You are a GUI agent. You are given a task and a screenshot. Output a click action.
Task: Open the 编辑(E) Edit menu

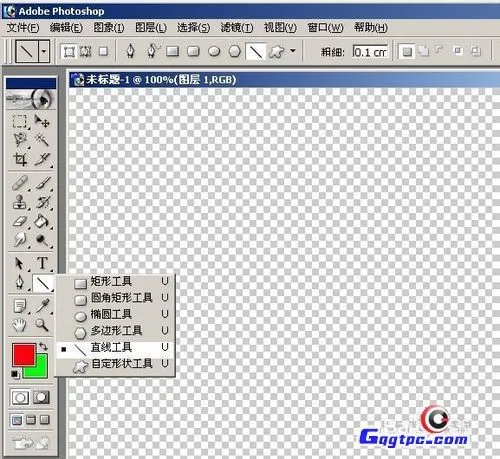66,28
